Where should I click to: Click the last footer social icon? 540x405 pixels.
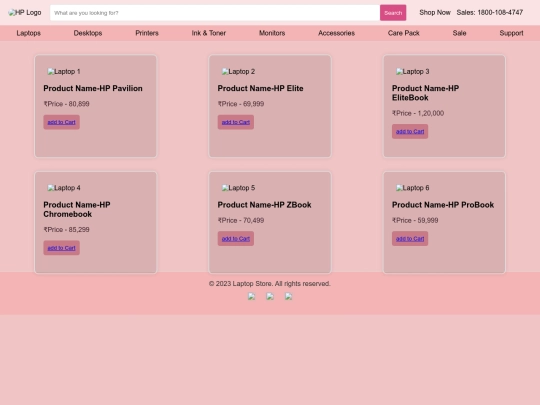(x=289, y=297)
